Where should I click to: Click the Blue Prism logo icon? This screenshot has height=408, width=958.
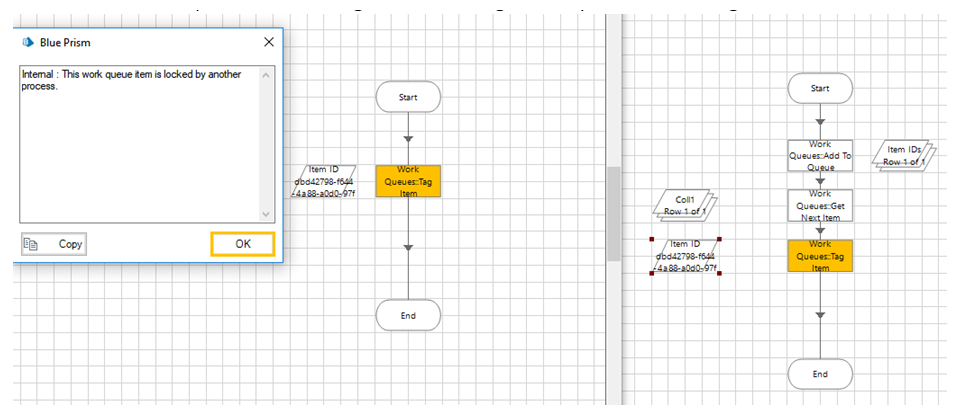(x=27, y=42)
